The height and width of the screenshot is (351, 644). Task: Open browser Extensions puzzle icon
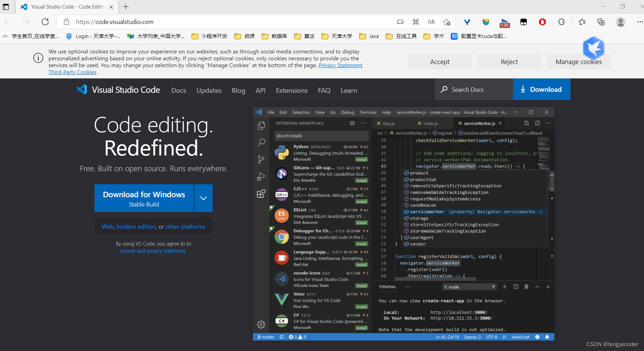[x=561, y=22]
